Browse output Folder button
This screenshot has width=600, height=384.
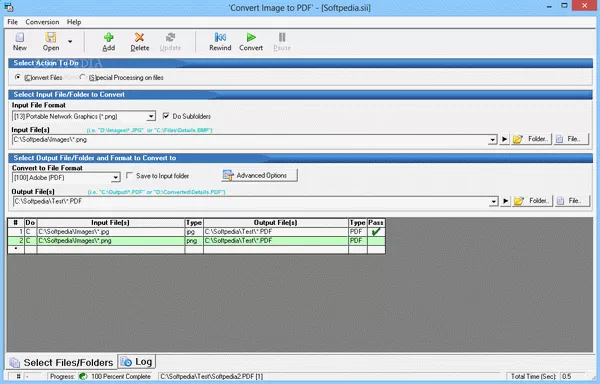click(532, 201)
